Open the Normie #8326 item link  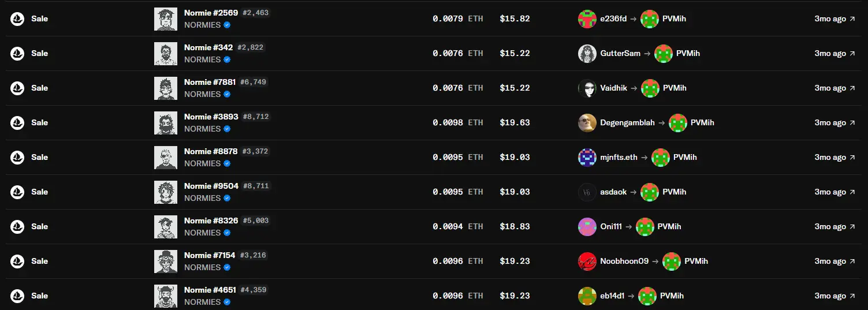211,221
